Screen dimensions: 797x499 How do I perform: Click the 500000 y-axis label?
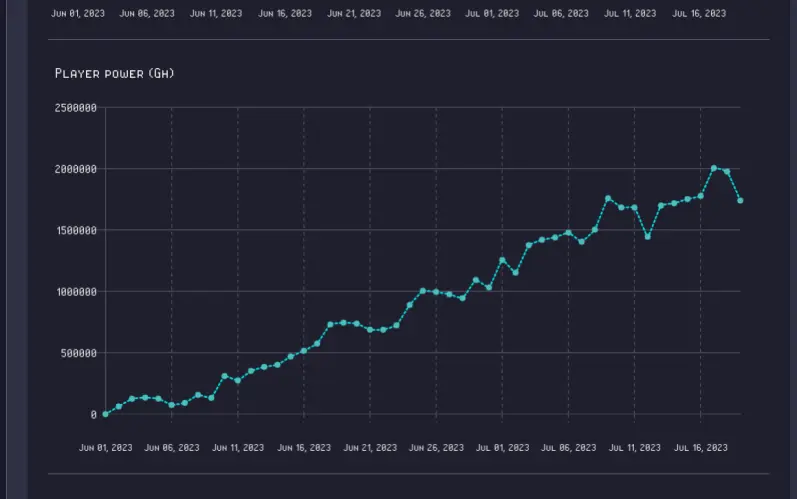point(79,354)
